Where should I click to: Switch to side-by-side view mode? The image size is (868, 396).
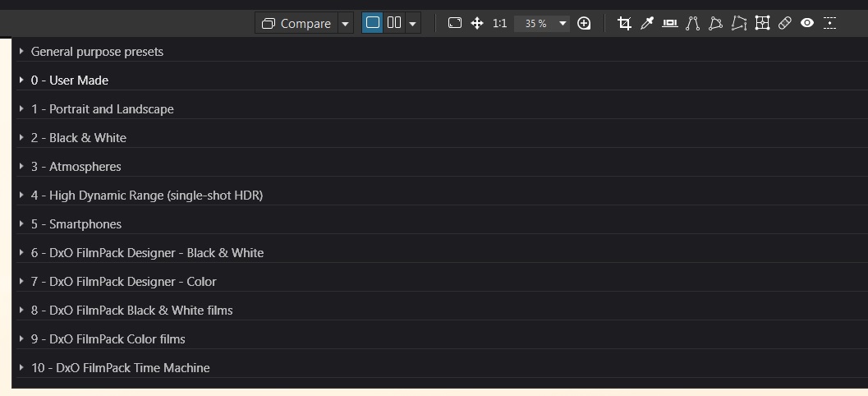coord(394,23)
